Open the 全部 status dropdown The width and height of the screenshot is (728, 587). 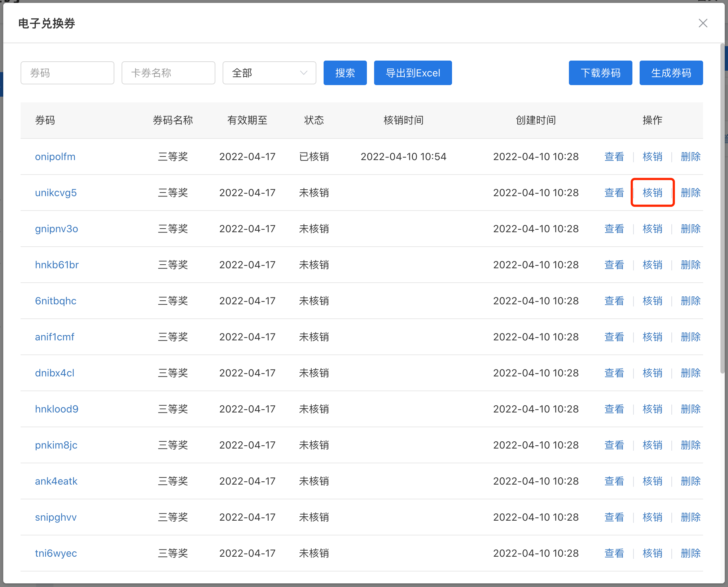[269, 73]
